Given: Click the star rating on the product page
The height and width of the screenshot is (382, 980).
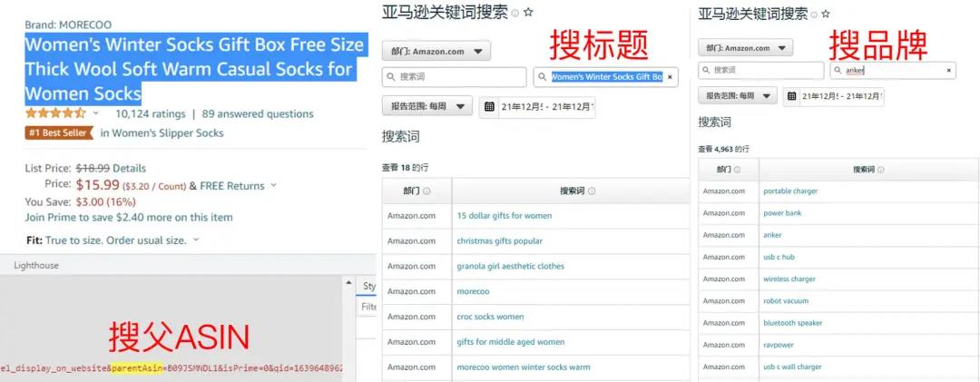Looking at the screenshot, I should (55, 113).
